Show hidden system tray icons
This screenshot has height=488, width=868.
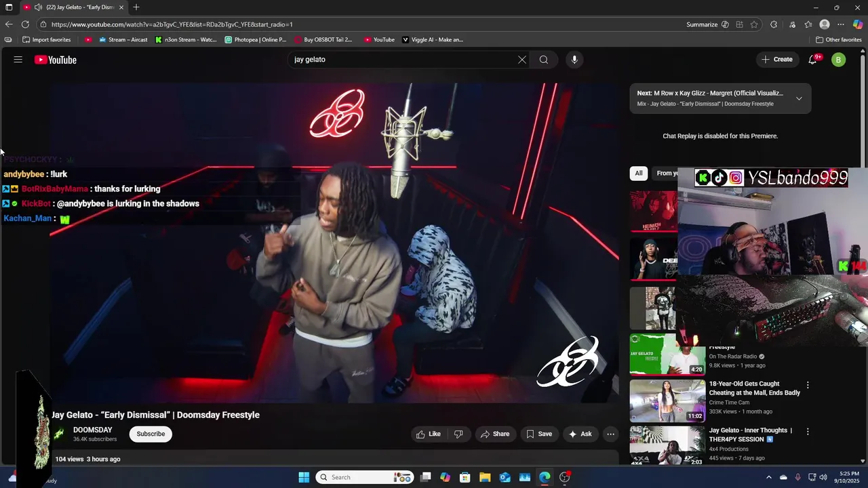[x=768, y=477]
